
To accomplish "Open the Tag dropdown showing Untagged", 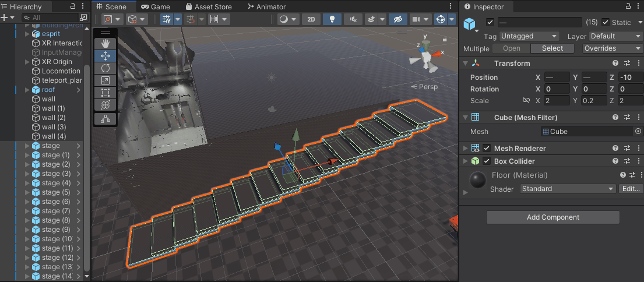I will coord(529,36).
